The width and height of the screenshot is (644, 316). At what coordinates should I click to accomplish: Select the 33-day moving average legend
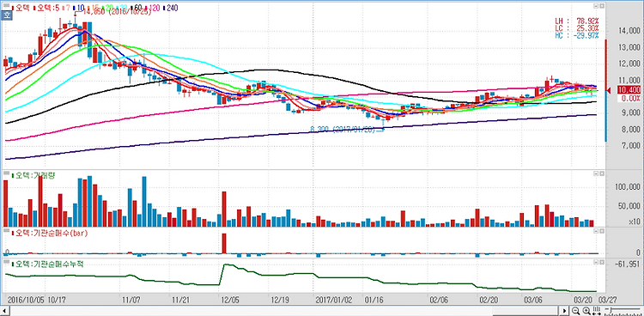tap(123, 8)
